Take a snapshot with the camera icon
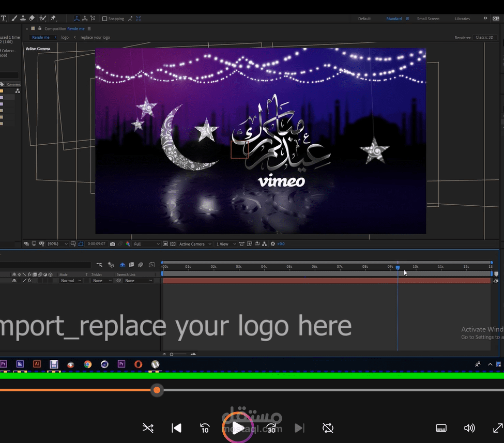 (113, 243)
